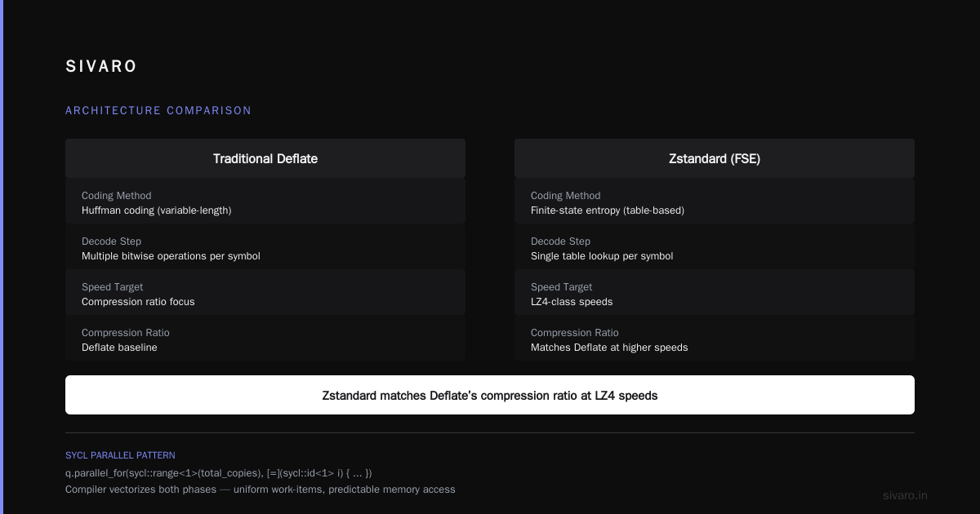Click the SYCL Parallel Pattern label
Viewport: 980px width, 514px height.
point(120,455)
